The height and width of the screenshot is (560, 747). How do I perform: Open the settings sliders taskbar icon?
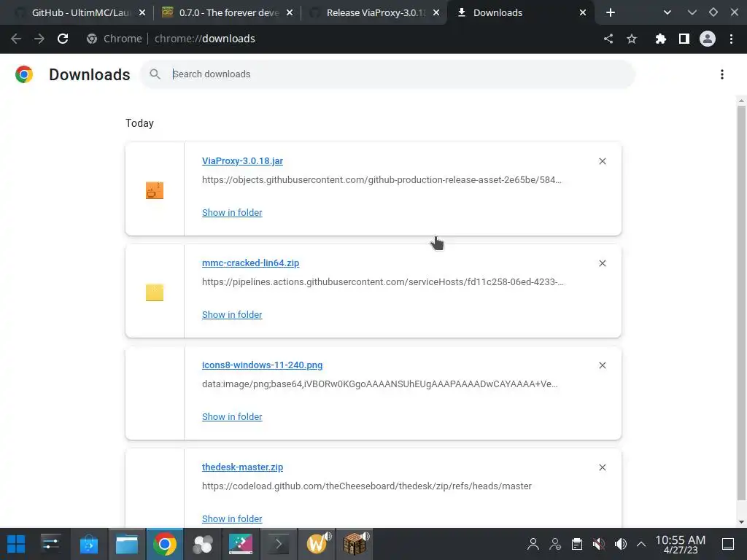(x=50, y=544)
